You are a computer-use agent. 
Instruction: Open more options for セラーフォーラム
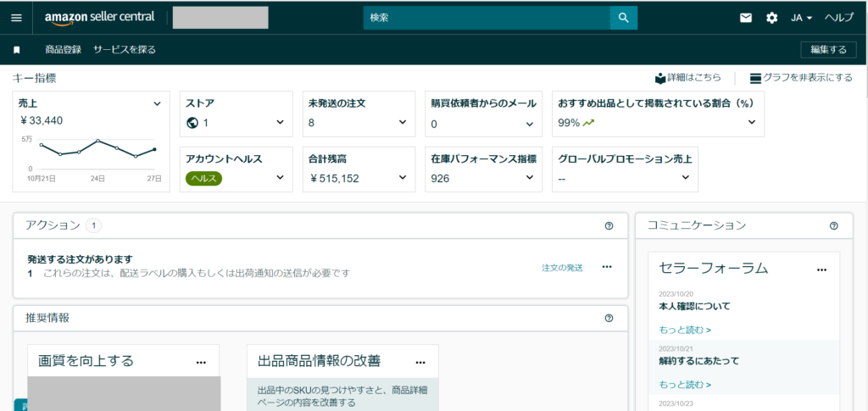pyautogui.click(x=821, y=269)
